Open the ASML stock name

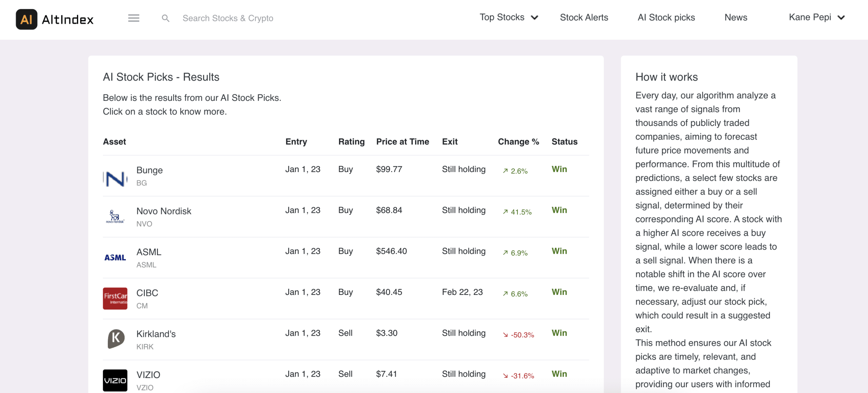pyautogui.click(x=149, y=252)
